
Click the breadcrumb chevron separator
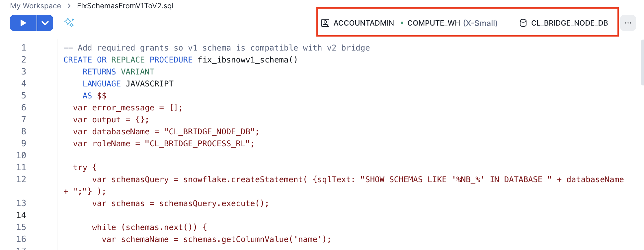tap(69, 6)
